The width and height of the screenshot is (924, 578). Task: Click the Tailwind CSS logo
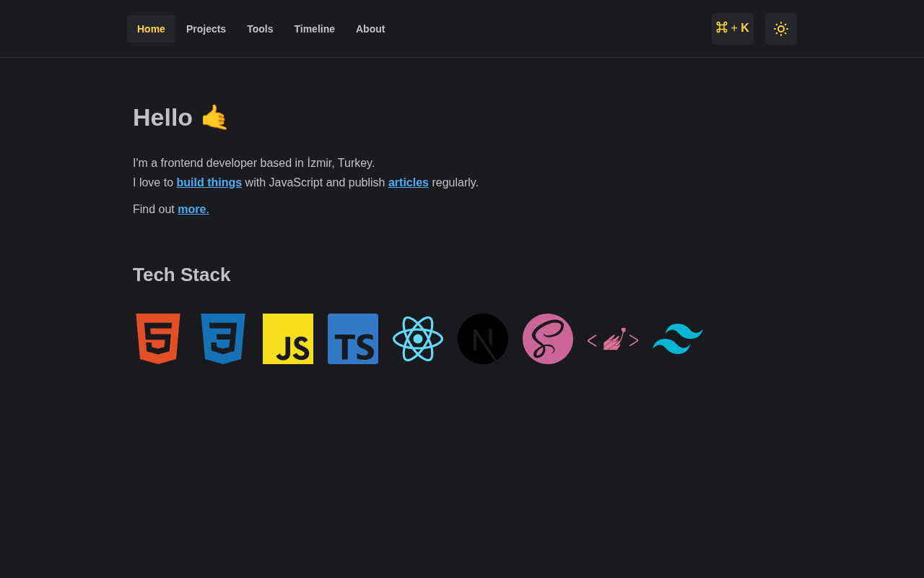[x=678, y=339]
